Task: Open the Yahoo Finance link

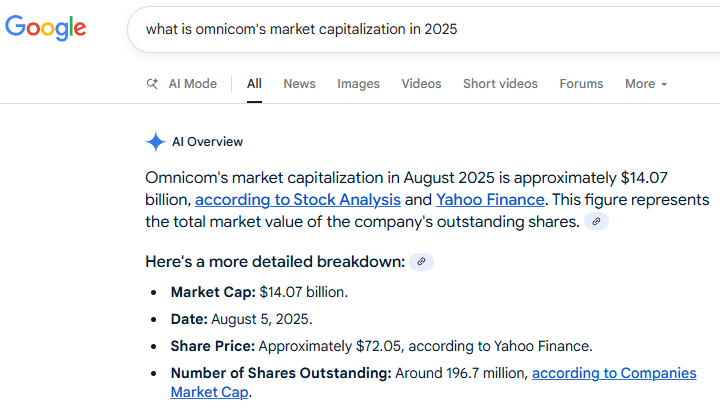Action: pyautogui.click(x=490, y=200)
